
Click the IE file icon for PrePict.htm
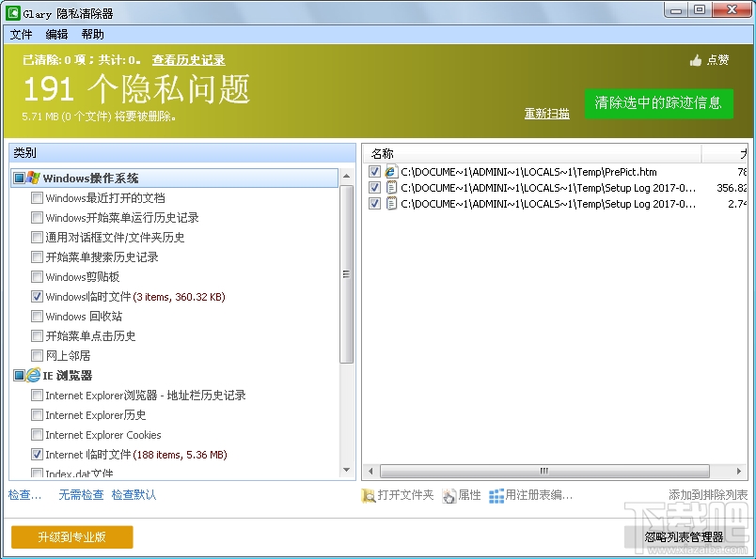click(x=391, y=172)
